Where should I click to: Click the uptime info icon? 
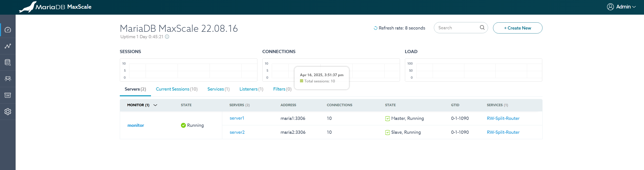167,37
